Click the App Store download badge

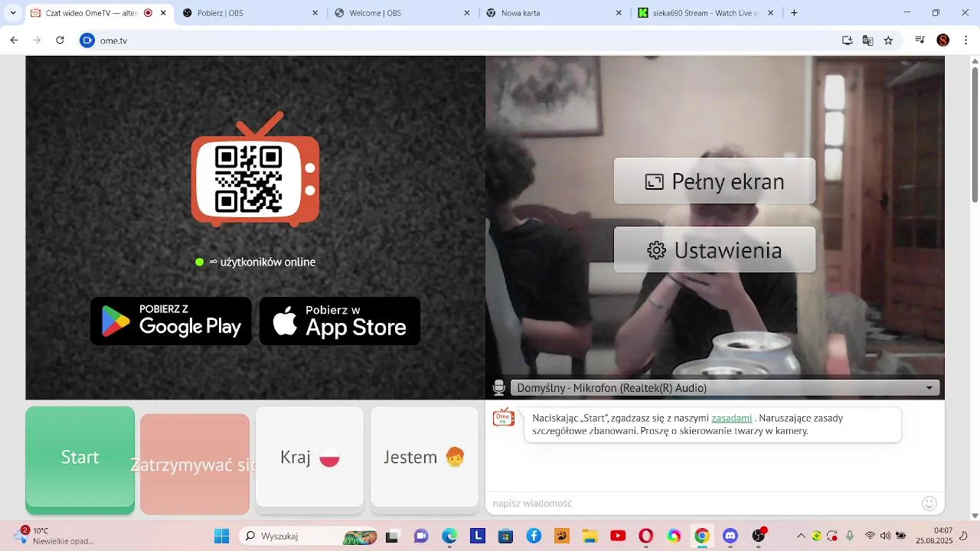pos(340,321)
